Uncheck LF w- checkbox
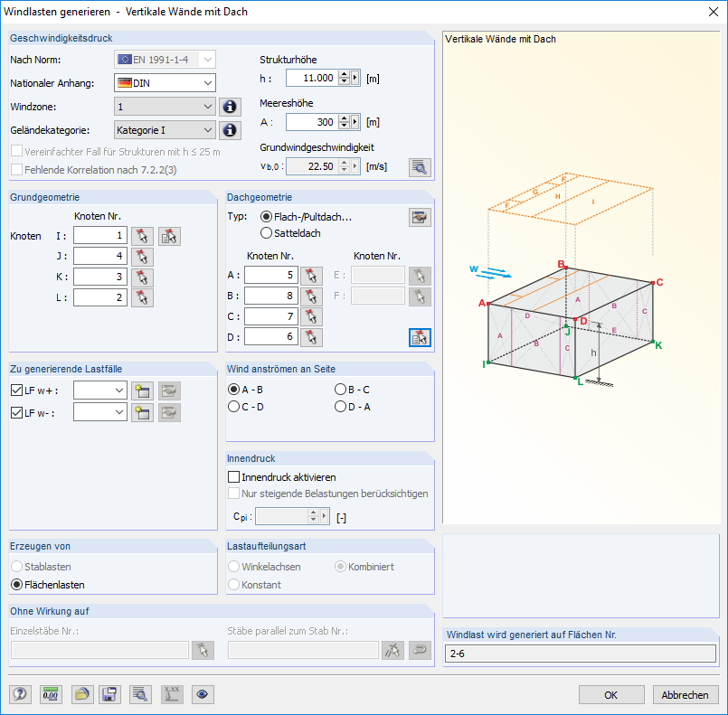 tap(16, 412)
